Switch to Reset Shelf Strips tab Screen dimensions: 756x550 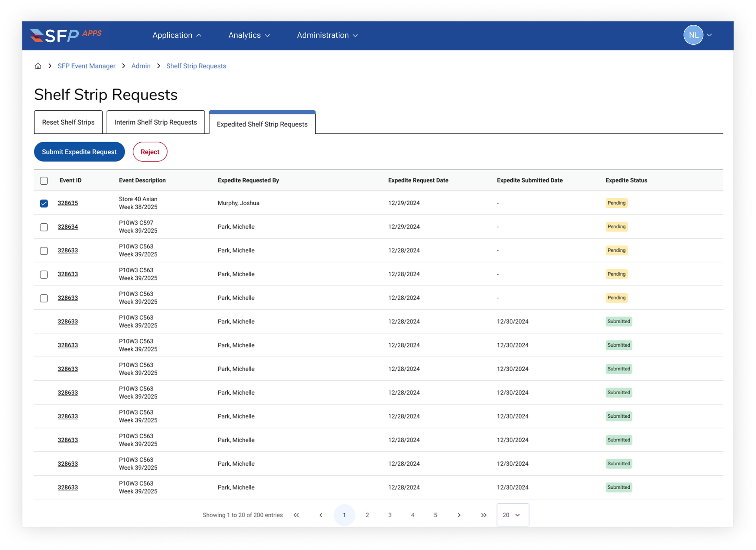(x=68, y=122)
